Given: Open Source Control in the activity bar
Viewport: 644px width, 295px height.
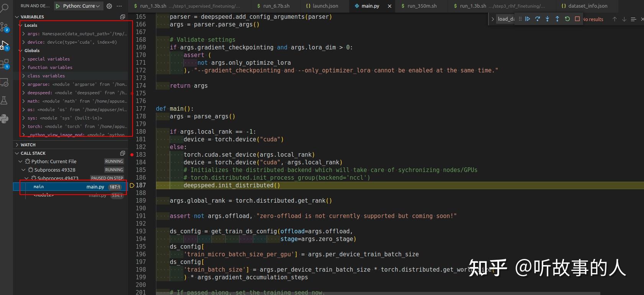Looking at the screenshot, I should (5, 27).
